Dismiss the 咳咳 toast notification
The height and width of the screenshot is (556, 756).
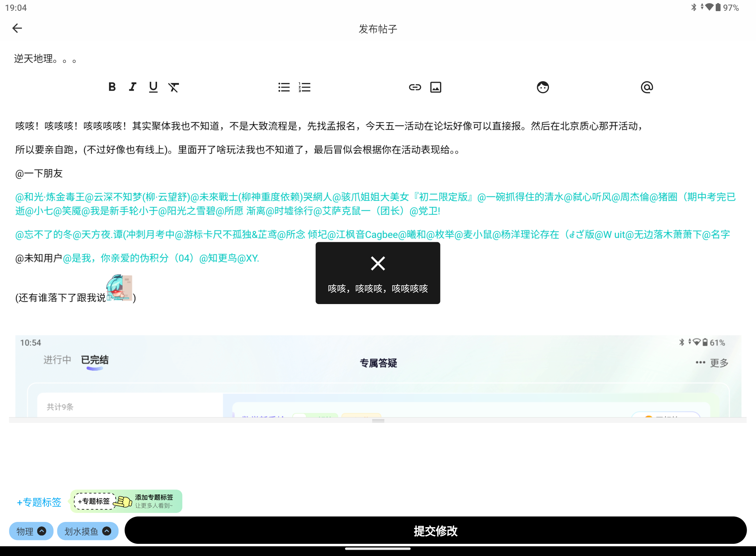[378, 263]
